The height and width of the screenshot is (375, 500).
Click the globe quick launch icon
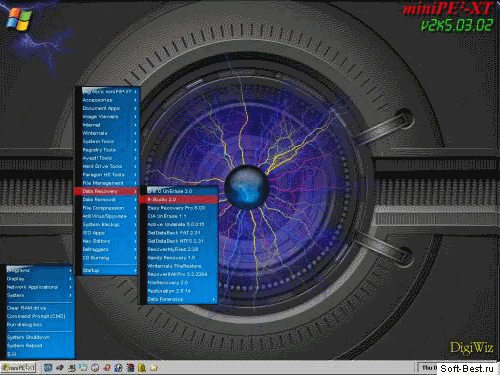118,368
